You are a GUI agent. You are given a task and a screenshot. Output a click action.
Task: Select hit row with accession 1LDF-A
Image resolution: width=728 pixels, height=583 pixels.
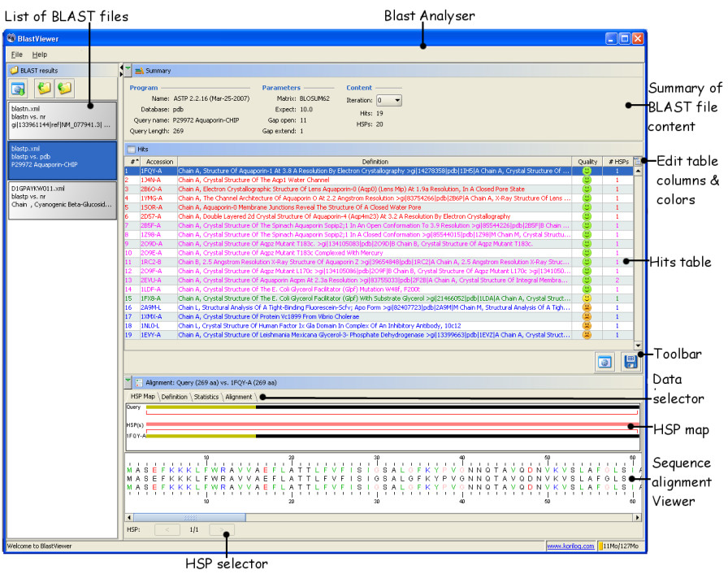click(379, 289)
